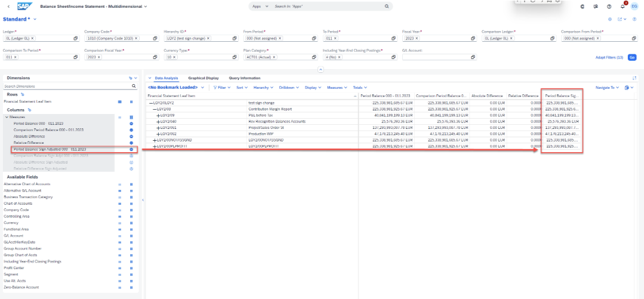This screenshot has height=299, width=644.
Task: Enable Absolute Difference Sign Adjusted measure
Action: pos(131,162)
